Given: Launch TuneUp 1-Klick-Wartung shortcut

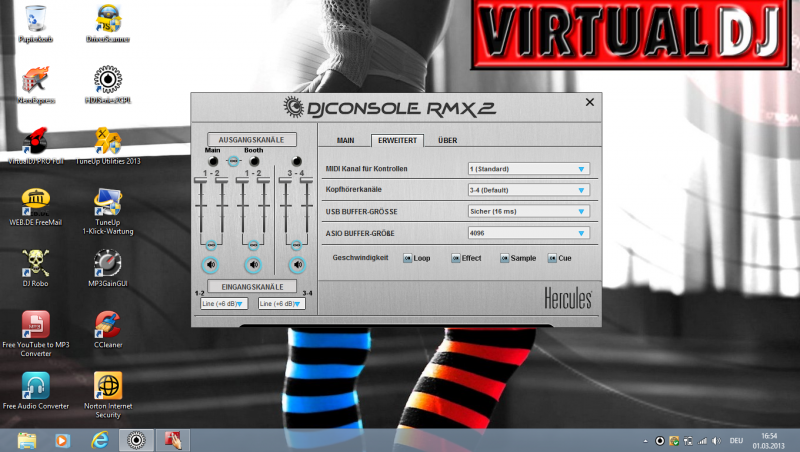Looking at the screenshot, I should pos(108,211).
